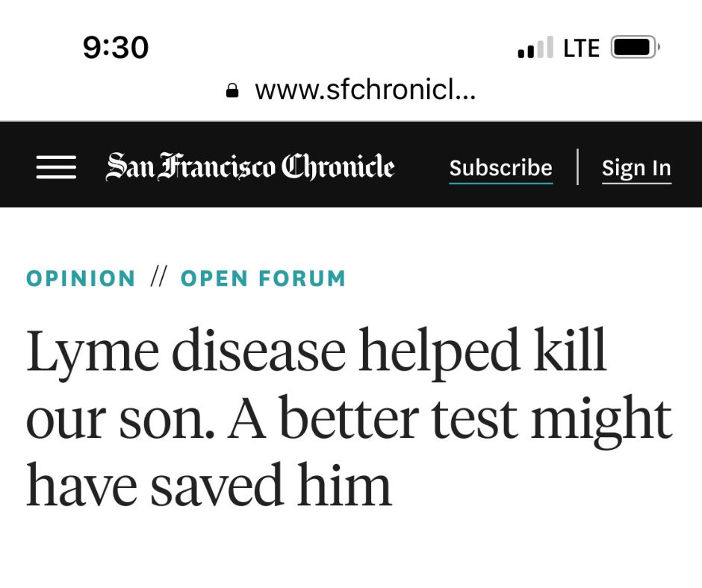This screenshot has width=702, height=588.
Task: Click the "//" separator after OPINION
Action: point(158,278)
